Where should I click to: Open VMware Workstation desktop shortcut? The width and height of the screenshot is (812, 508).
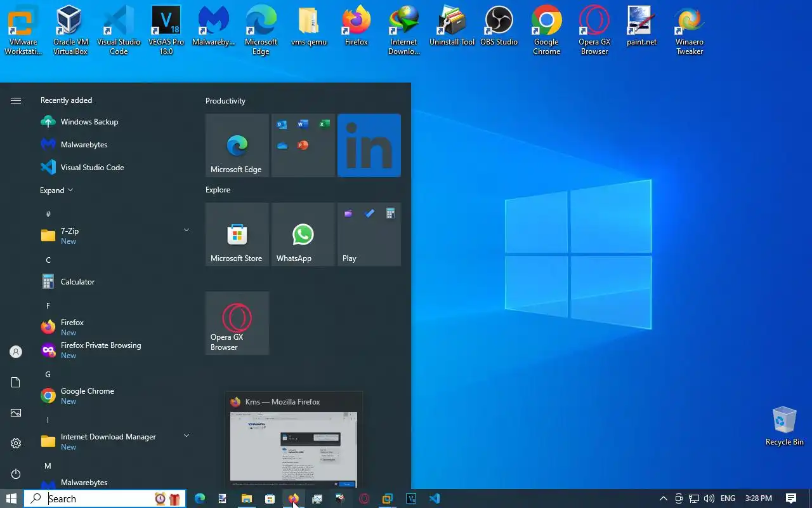click(23, 30)
